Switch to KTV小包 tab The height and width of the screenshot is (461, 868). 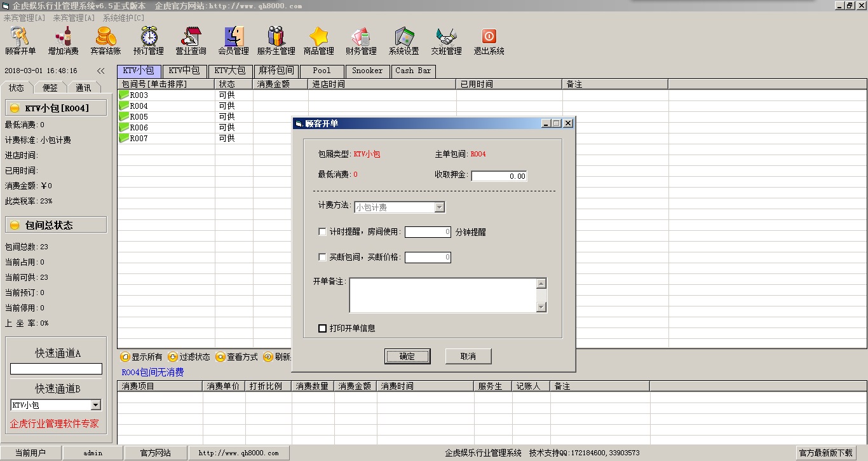[x=139, y=71]
